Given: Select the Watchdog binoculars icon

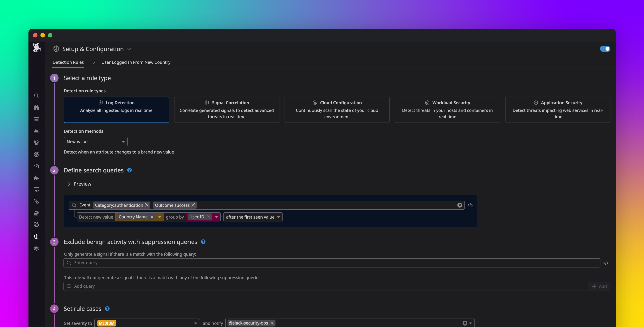Looking at the screenshot, I should click(36, 107).
